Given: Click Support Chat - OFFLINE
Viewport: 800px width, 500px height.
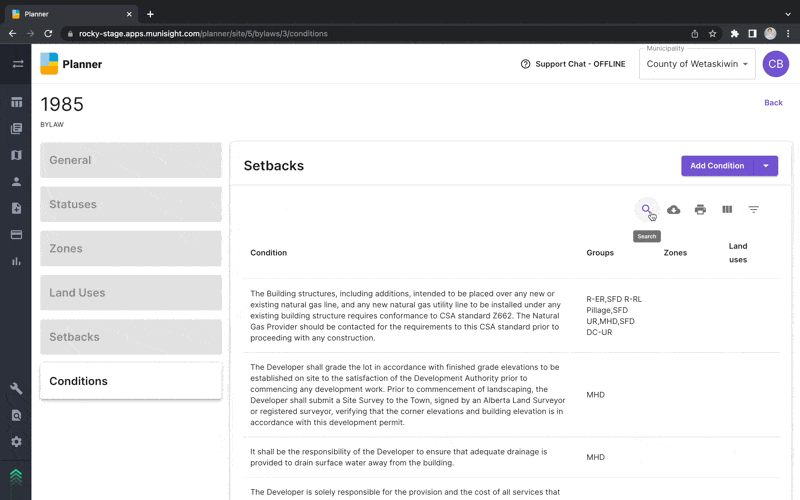Looking at the screenshot, I should click(580, 64).
